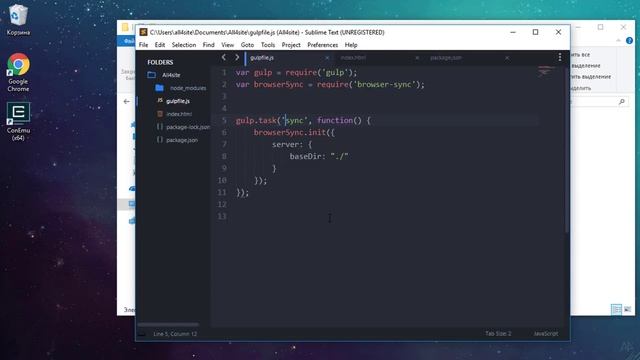The height and width of the screenshot is (360, 640).
Task: Open the View menu
Action: pos(227,45)
